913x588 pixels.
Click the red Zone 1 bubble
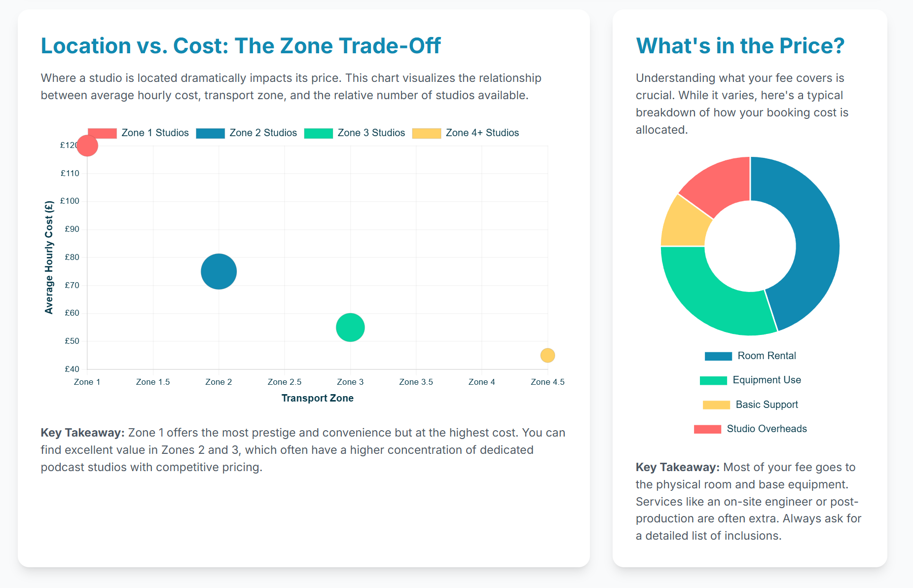click(87, 146)
